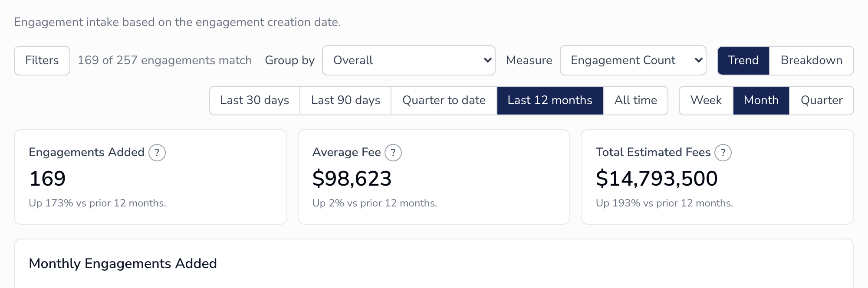868x288 pixels.
Task: Click the 169 engagements added value
Action: click(47, 179)
